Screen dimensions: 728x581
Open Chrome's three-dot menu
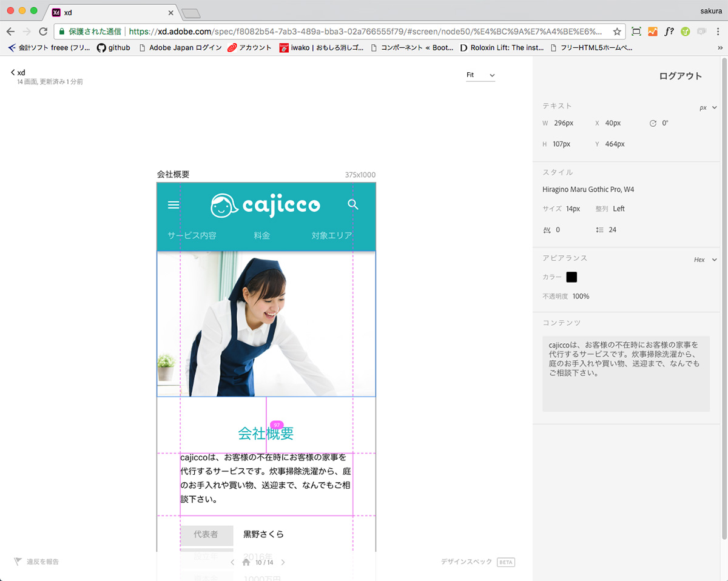[x=718, y=32]
